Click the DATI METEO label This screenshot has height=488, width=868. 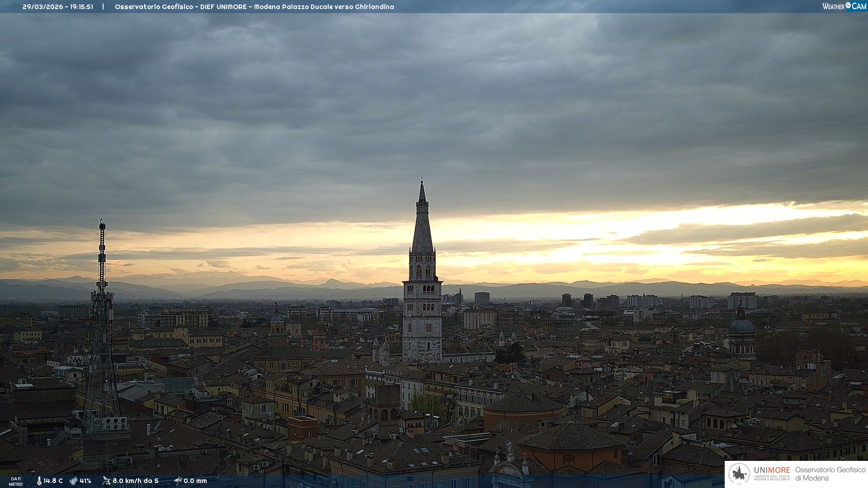click(16, 481)
